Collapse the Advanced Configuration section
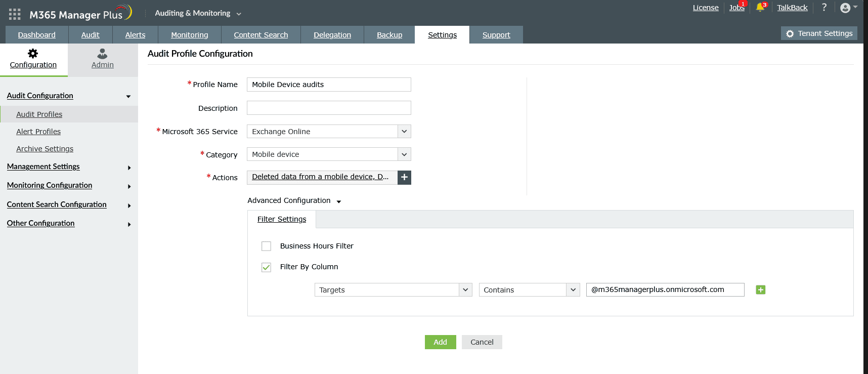The height and width of the screenshot is (374, 868). coord(294,200)
